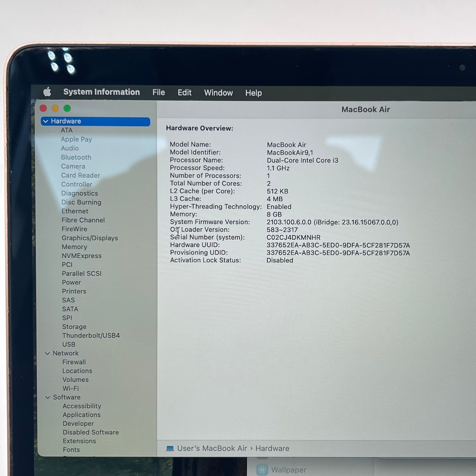Select Fibre Channel in the sidebar
The width and height of the screenshot is (476, 476).
click(83, 220)
